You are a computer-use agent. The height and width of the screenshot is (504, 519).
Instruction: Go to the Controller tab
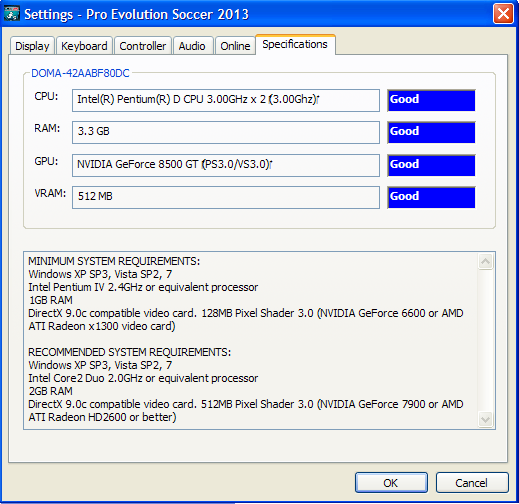(x=143, y=46)
